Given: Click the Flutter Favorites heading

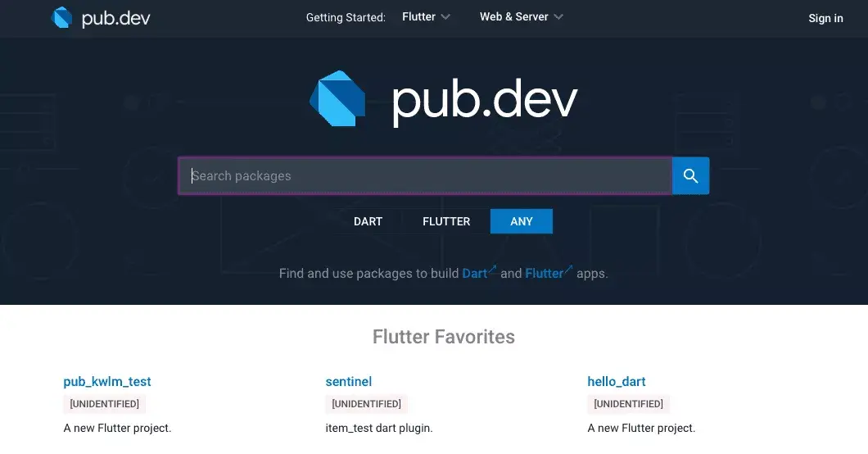Looking at the screenshot, I should (443, 337).
